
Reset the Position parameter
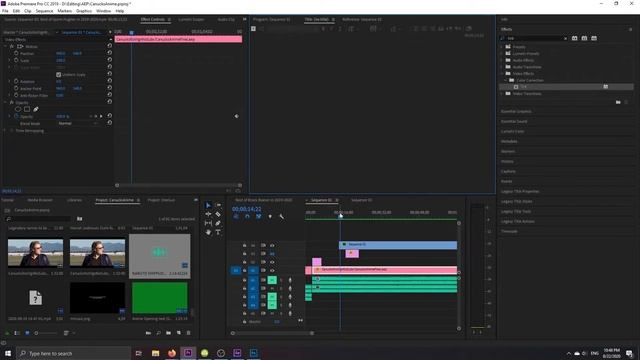[109, 53]
